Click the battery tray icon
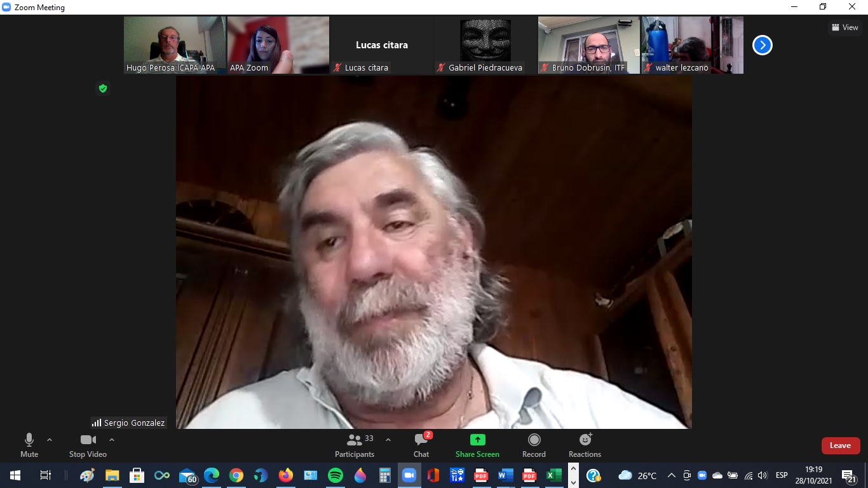The image size is (868, 488). point(733,475)
